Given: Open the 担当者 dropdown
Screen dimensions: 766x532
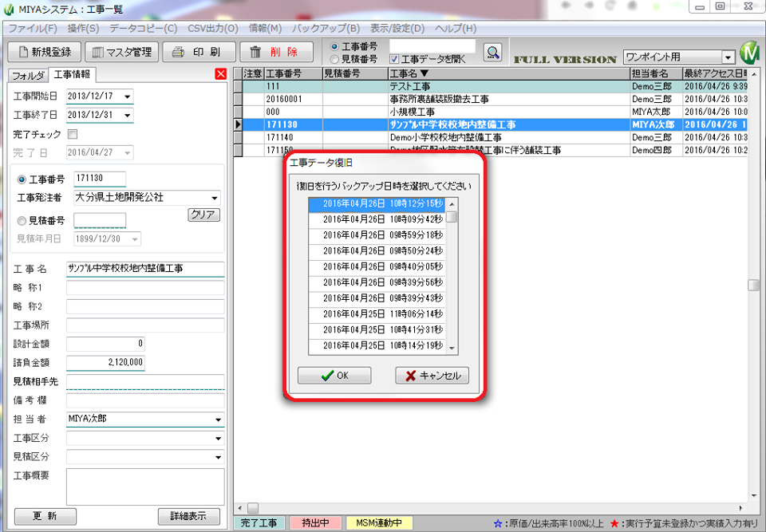Looking at the screenshot, I should pyautogui.click(x=218, y=420).
